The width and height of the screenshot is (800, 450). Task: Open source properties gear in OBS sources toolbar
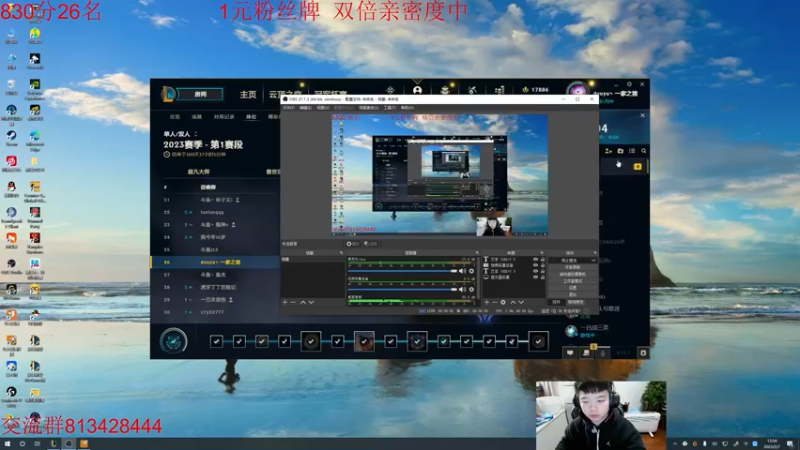click(503, 303)
